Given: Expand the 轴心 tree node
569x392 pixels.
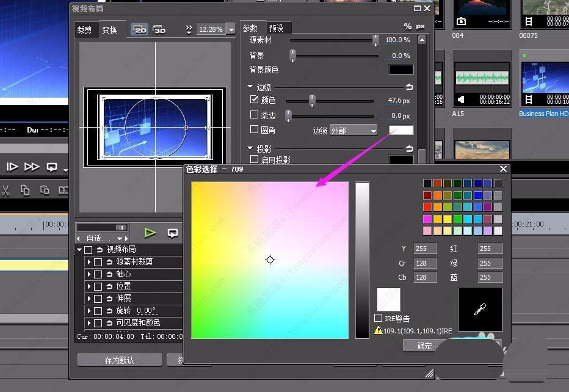Looking at the screenshot, I should coord(89,274).
